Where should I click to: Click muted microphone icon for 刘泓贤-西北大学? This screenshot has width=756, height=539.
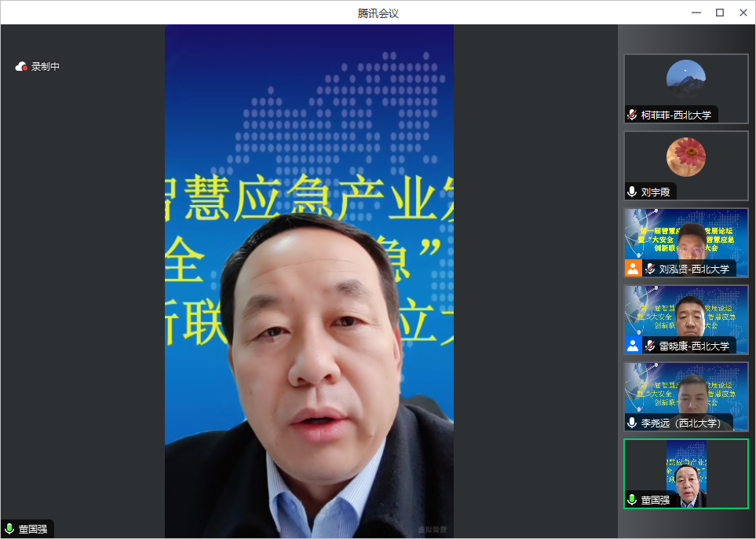point(650,269)
